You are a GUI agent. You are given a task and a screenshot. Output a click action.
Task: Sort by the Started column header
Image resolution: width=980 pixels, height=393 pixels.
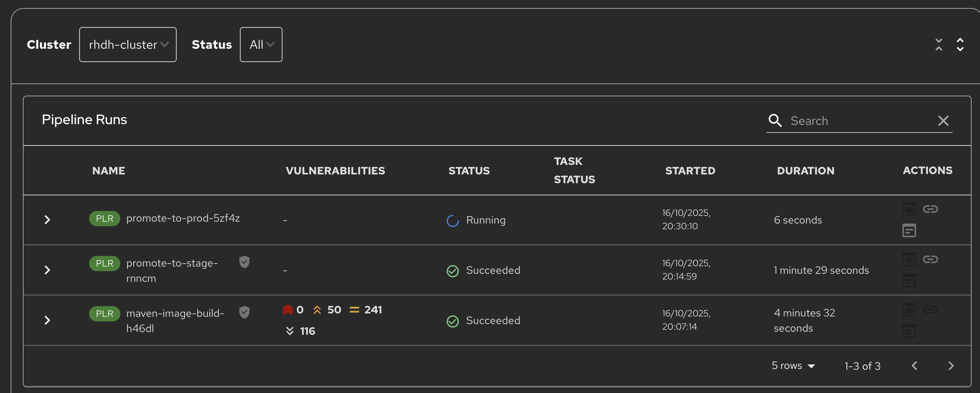[690, 171]
